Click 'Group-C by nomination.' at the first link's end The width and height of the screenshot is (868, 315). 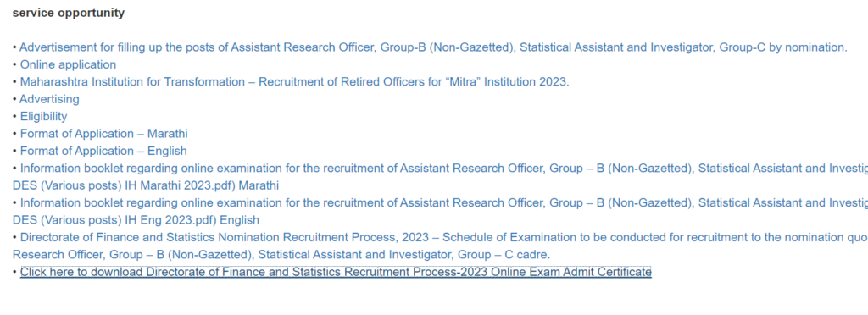coord(782,47)
